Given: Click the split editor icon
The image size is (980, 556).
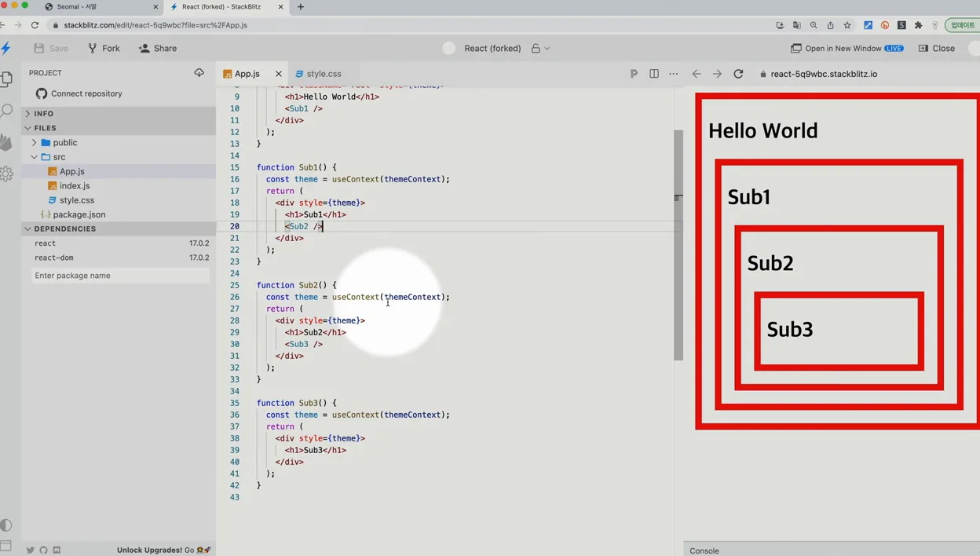Looking at the screenshot, I should pyautogui.click(x=654, y=73).
